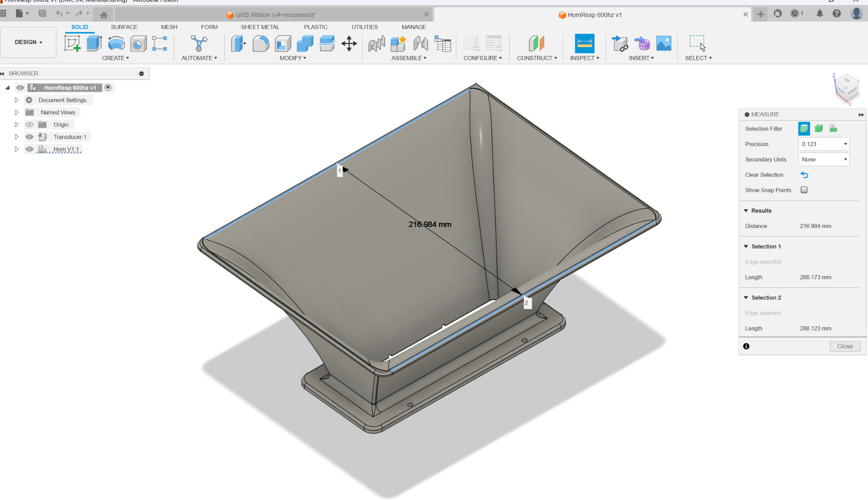Click the Measure panel info icon
The height and width of the screenshot is (500, 868).
click(x=746, y=346)
